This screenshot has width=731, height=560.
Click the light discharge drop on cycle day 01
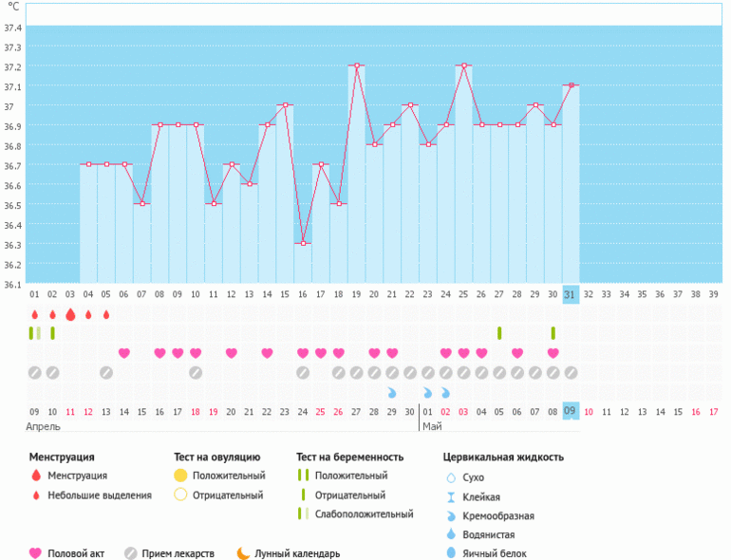(34, 315)
